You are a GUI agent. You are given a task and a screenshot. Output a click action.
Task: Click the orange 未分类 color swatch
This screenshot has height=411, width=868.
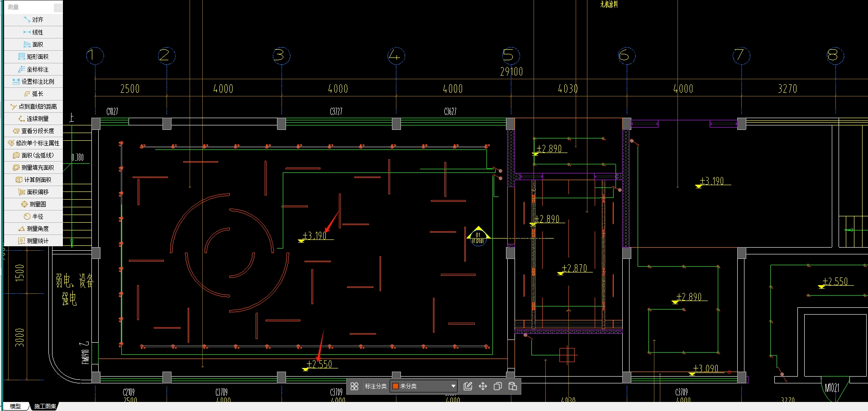pyautogui.click(x=395, y=386)
